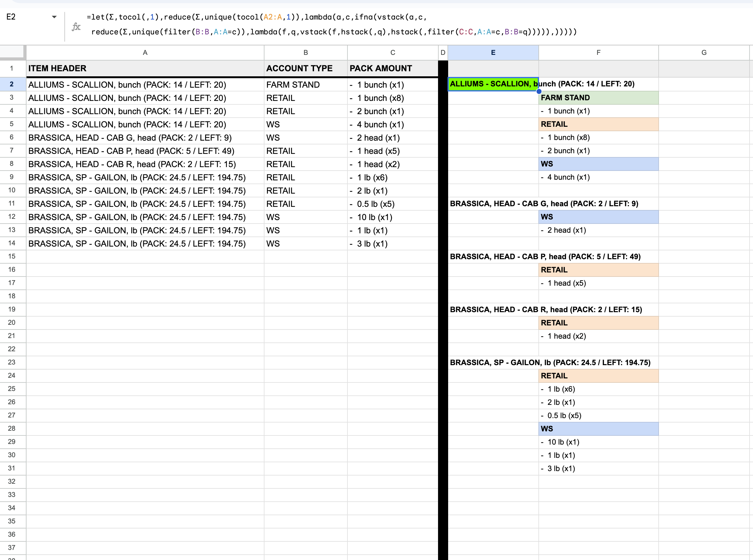Select green highlighted ALLIUMS - SCALLION cell E2
The image size is (753, 560).
click(x=493, y=84)
